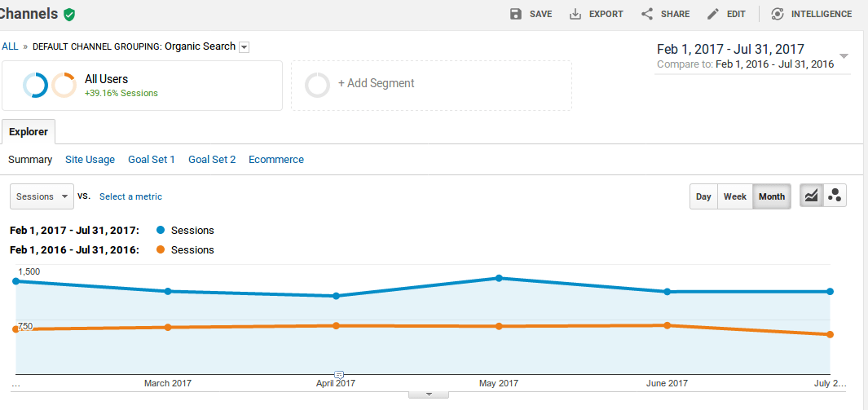The image size is (868, 410).
Task: Click the green verified shield icon
Action: (x=69, y=14)
